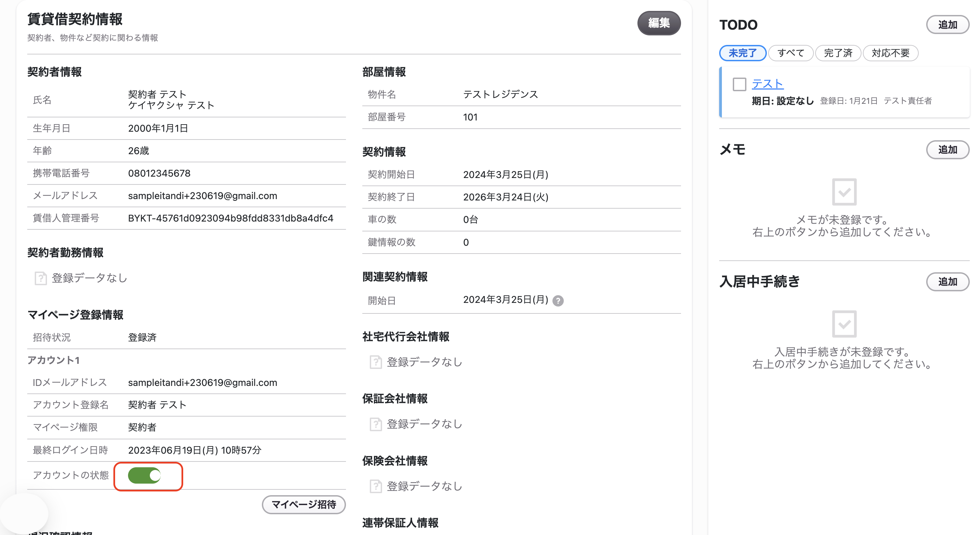980x535 pixels.
Task: Select the すべて TODO filter tab
Action: pos(791,53)
